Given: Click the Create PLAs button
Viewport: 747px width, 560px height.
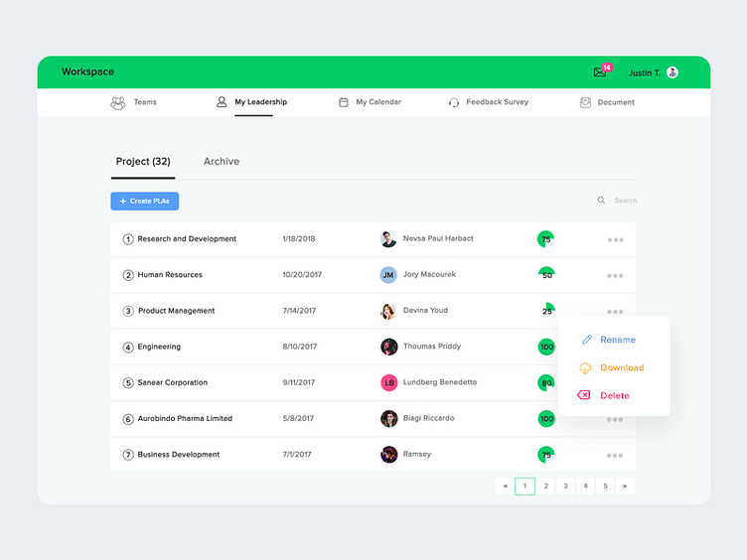Looking at the screenshot, I should (x=145, y=201).
